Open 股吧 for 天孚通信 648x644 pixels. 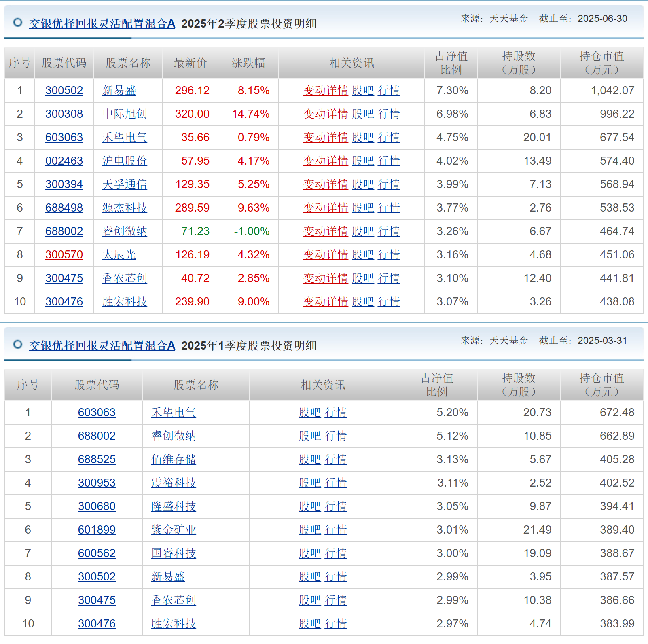pyautogui.click(x=363, y=184)
